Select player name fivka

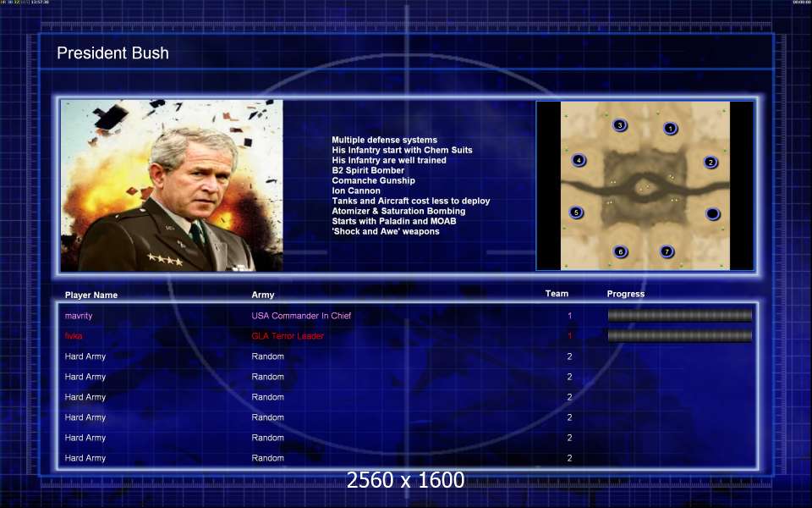[x=74, y=336]
